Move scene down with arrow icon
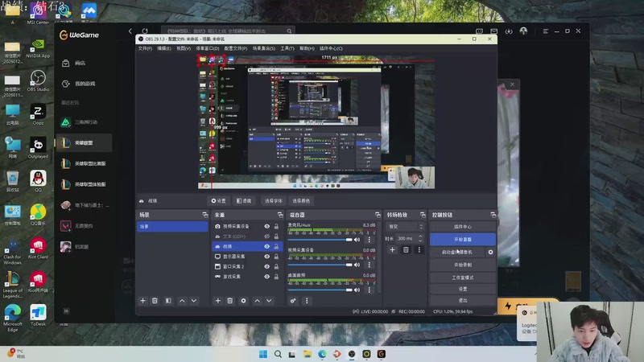 pos(194,301)
